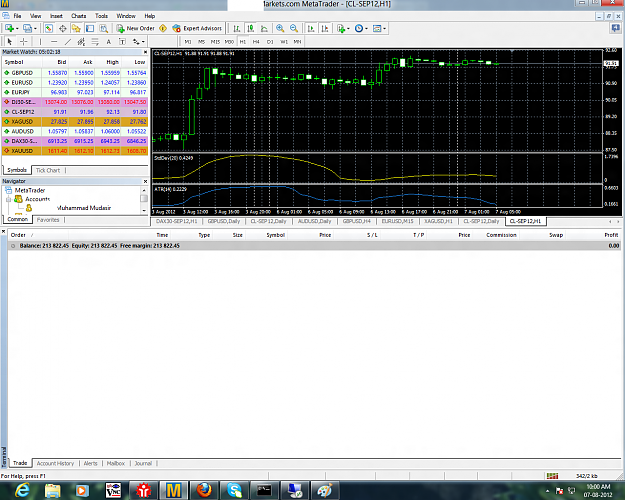Switch to Account History tab
625x500 pixels.
click(55, 463)
